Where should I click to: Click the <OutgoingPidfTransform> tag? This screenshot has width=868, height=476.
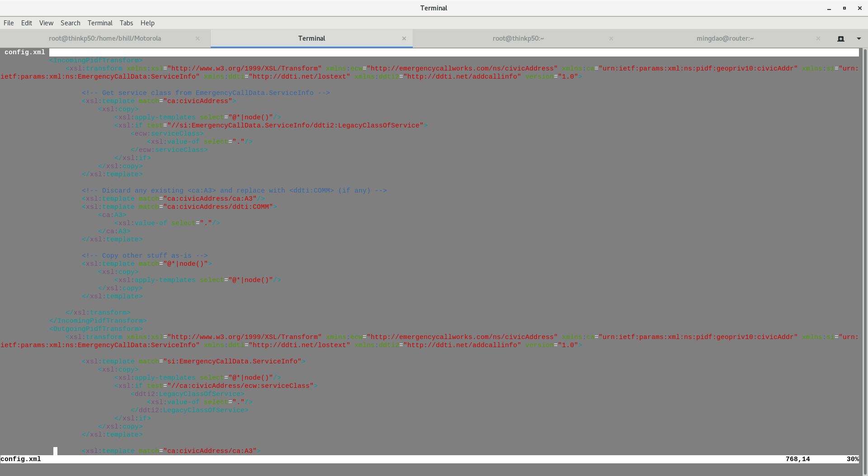click(96, 329)
